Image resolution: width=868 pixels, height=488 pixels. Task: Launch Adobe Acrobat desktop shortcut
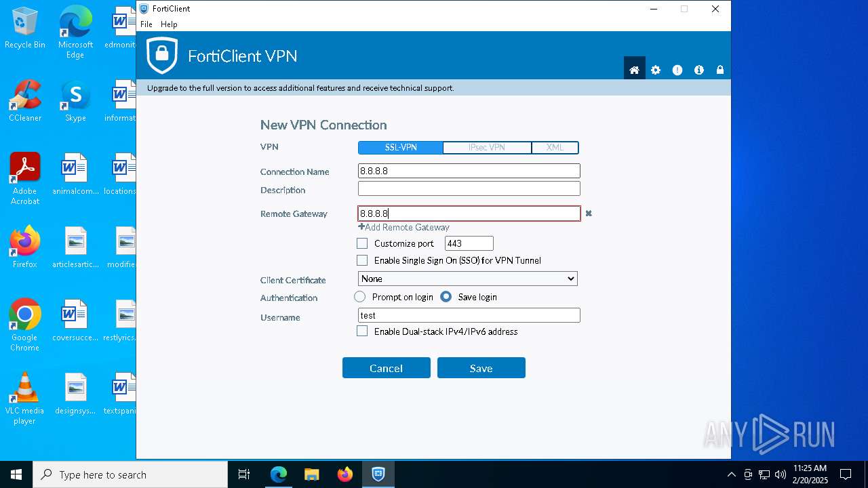click(x=25, y=179)
